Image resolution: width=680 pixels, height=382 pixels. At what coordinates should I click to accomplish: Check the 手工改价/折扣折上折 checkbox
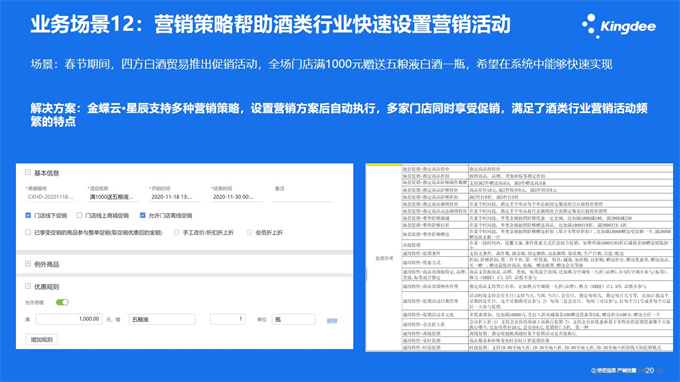(x=177, y=232)
